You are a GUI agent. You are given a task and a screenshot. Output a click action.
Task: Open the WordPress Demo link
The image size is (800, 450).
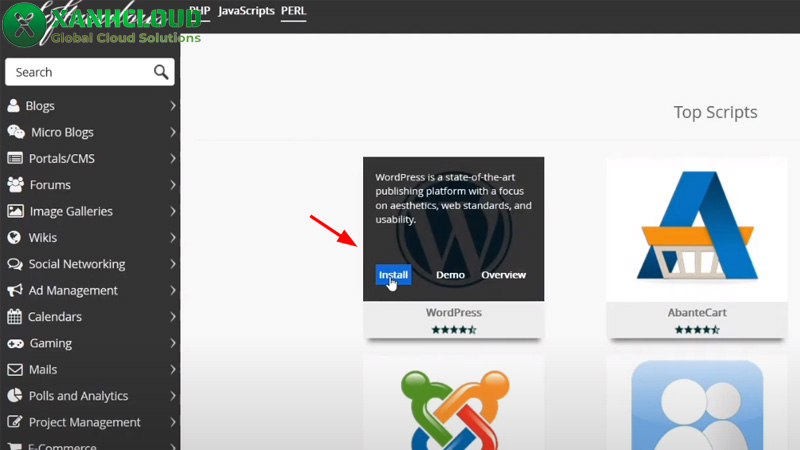point(450,274)
